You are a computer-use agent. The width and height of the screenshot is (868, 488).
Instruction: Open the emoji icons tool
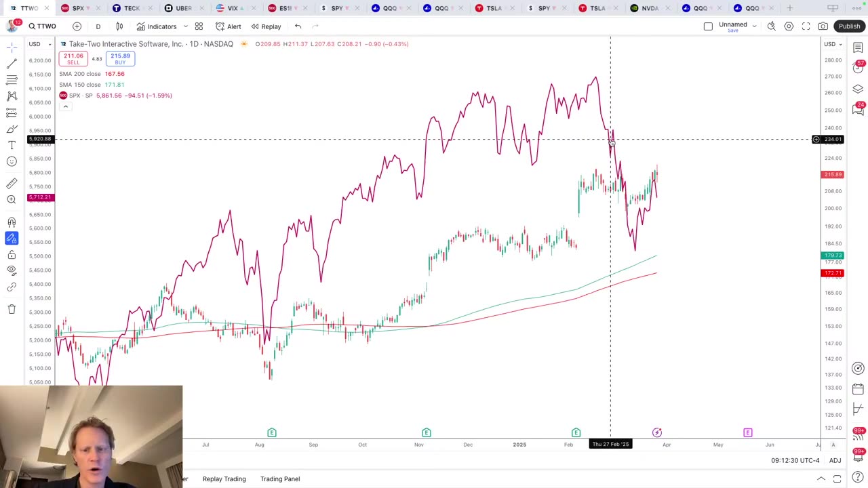12,161
